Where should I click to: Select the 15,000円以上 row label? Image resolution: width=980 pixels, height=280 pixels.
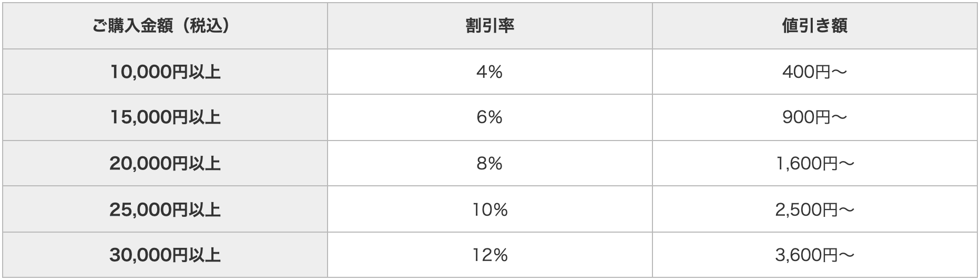pyautogui.click(x=165, y=118)
